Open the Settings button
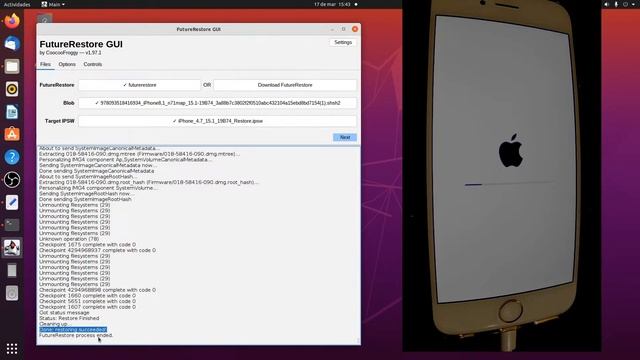 tap(343, 42)
